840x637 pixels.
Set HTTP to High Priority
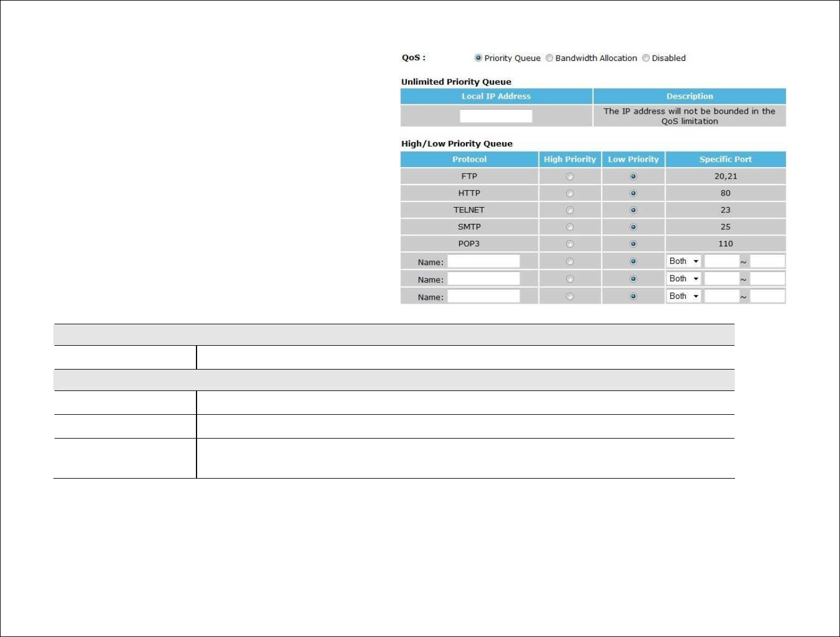[570, 193]
